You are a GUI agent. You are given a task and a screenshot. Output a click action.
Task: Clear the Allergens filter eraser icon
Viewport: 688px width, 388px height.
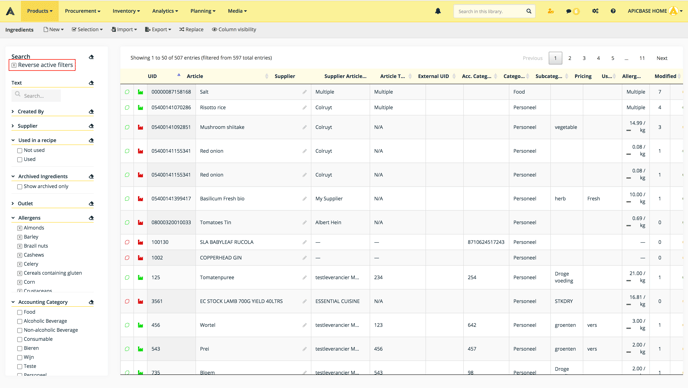91,218
